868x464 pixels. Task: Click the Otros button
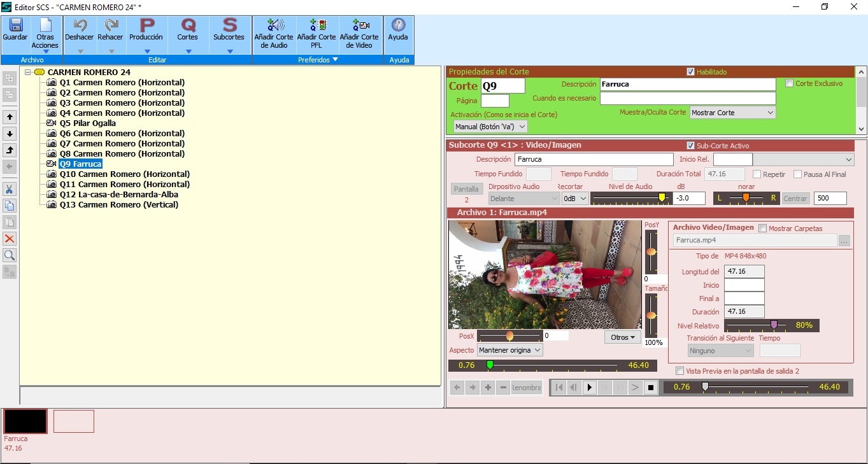[x=623, y=337]
